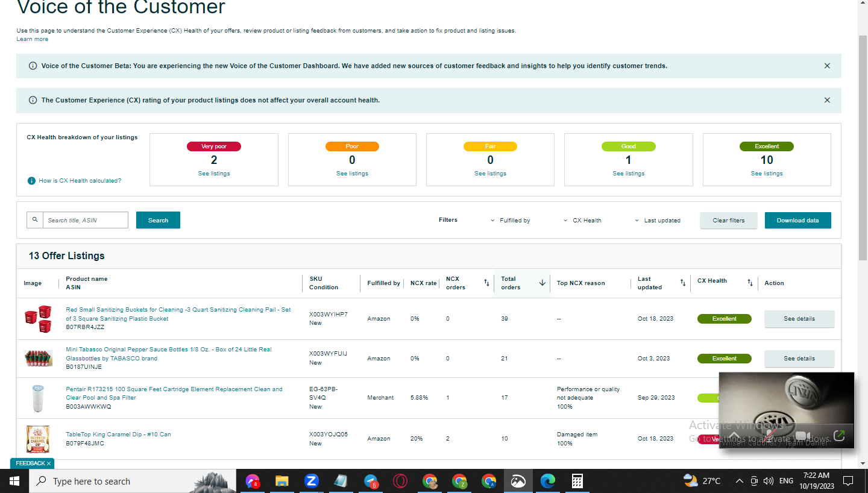Open File Explorer from the taskbar
868x493 pixels.
tap(282, 481)
